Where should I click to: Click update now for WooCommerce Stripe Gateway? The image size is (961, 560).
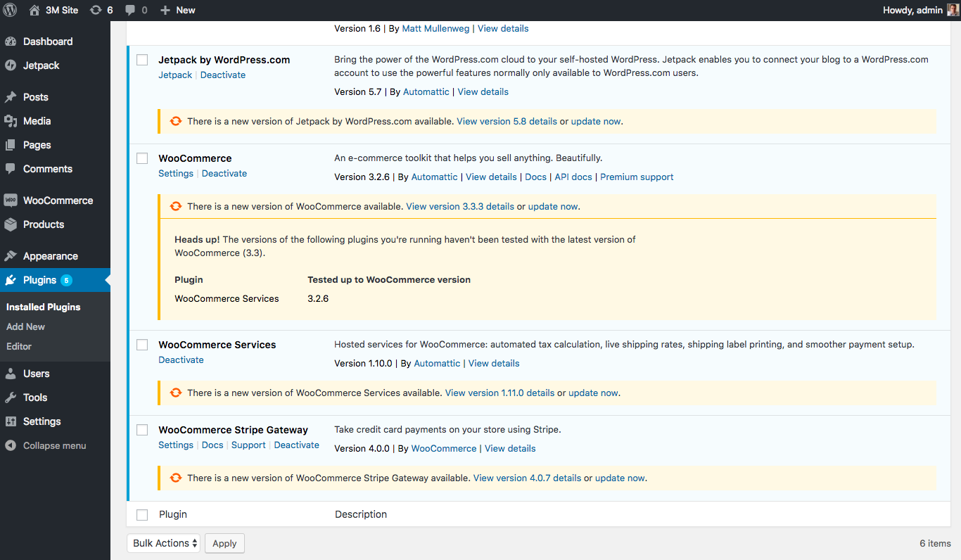619,478
